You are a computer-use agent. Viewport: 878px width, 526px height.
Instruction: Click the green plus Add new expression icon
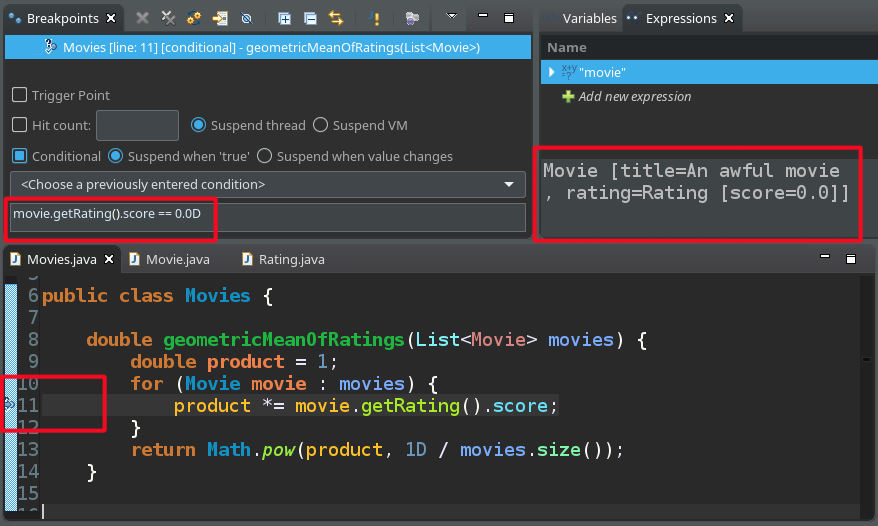pos(568,96)
